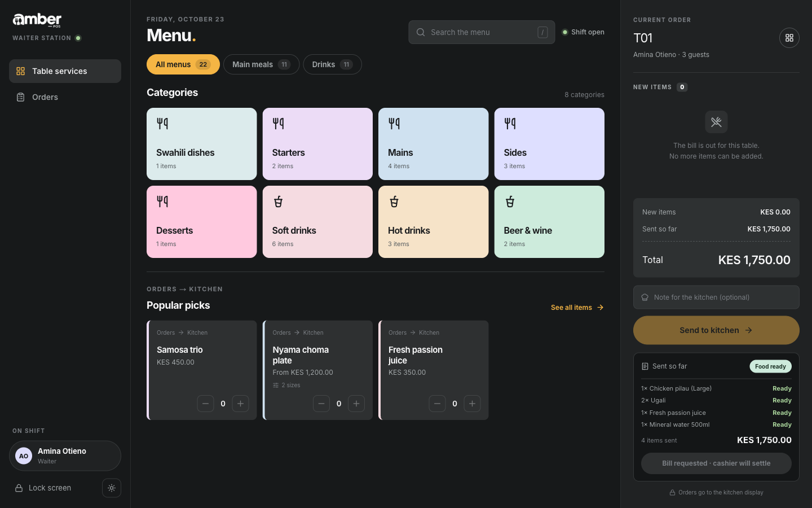812x508 pixels.
Task: Follow the See all items link
Action: [577, 308]
